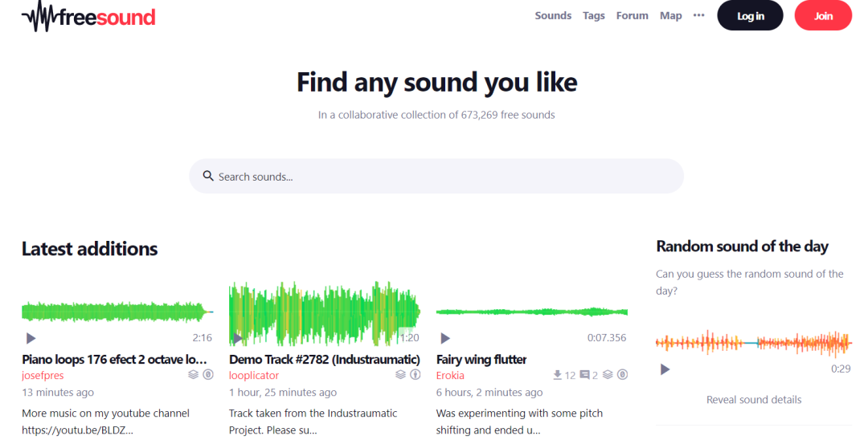
Task: Click the Freesound logo
Action: pos(88,16)
